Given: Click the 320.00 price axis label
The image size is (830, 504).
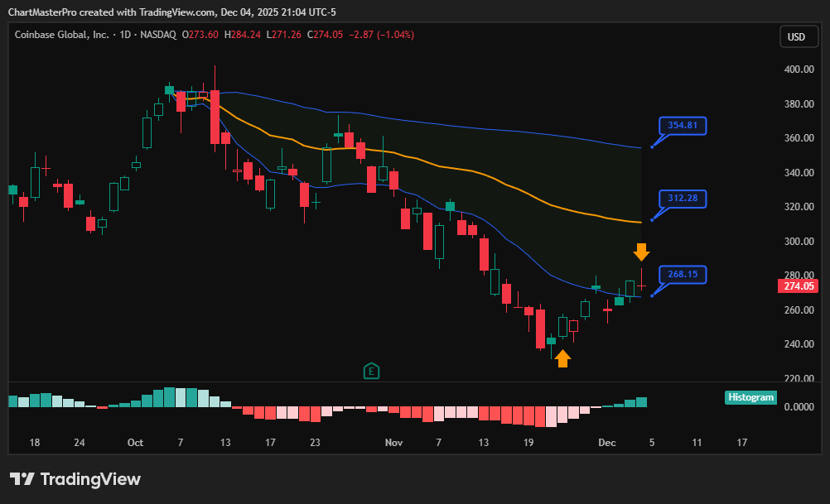Looking at the screenshot, I should (x=799, y=207).
